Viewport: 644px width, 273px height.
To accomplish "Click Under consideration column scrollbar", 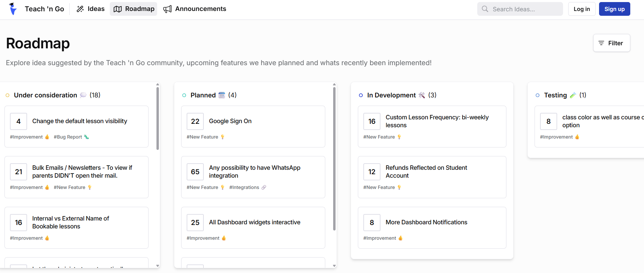I will click(x=158, y=118).
